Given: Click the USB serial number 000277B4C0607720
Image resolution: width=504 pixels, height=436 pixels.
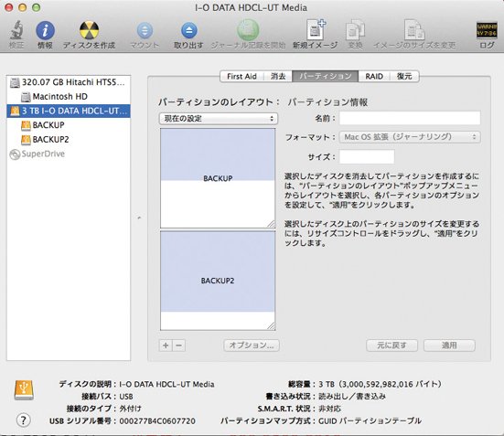Looking at the screenshot, I should pyautogui.click(x=157, y=420).
